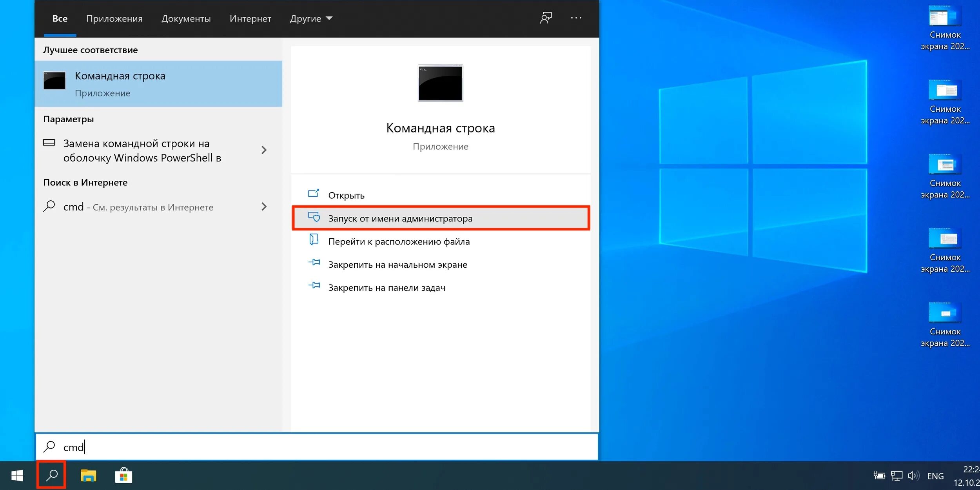980x490 pixels.
Task: Click the large Command Prompt preview icon
Action: click(440, 83)
